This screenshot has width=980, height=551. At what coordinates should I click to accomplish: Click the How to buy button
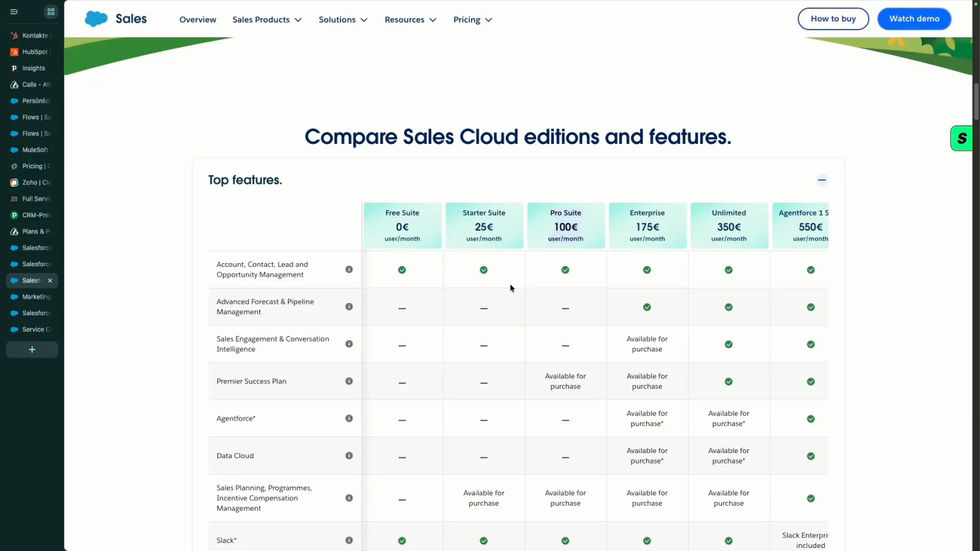(x=833, y=19)
